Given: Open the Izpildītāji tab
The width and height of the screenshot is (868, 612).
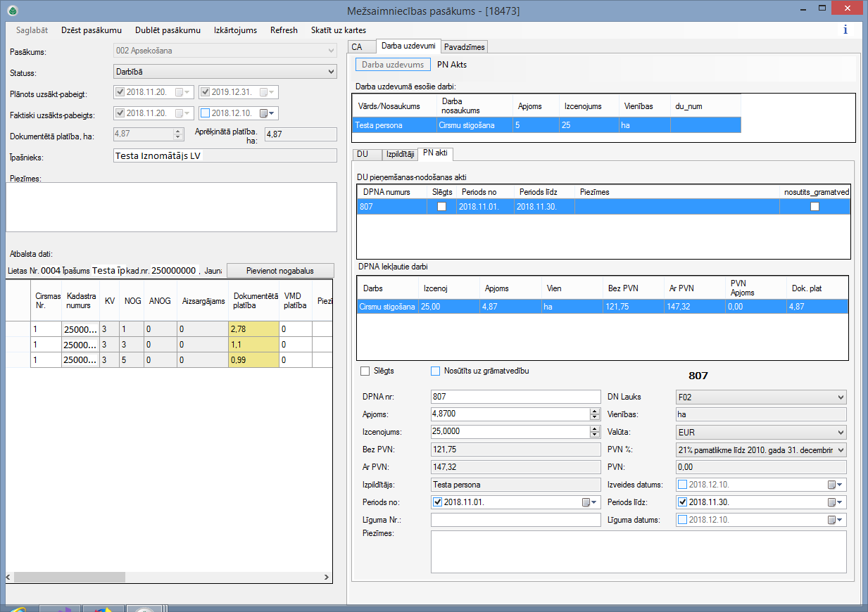Looking at the screenshot, I should pos(400,153).
